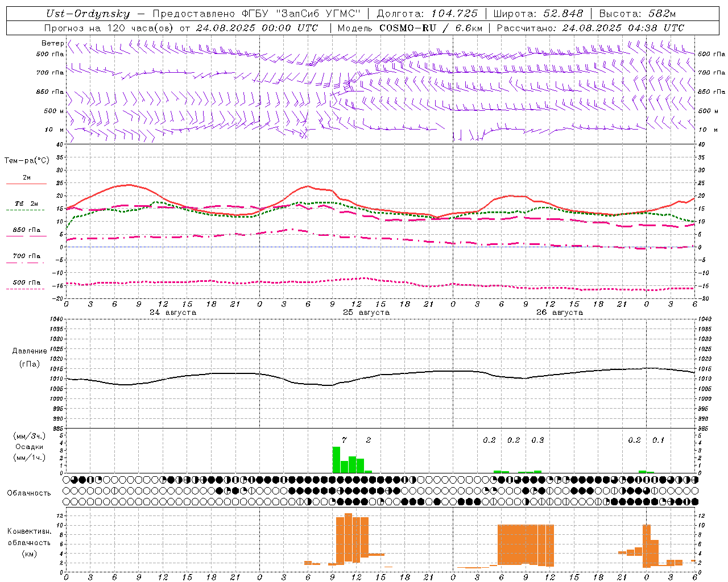Select the Прогноз на 120 часа(ов) text
The image size is (728, 582).
pyautogui.click(x=109, y=28)
